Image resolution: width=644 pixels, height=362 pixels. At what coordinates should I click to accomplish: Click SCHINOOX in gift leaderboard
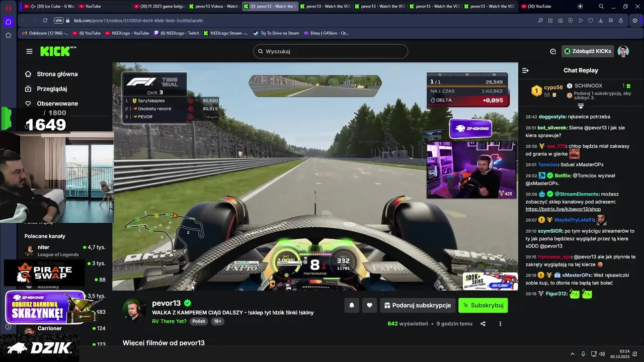pyautogui.click(x=588, y=86)
